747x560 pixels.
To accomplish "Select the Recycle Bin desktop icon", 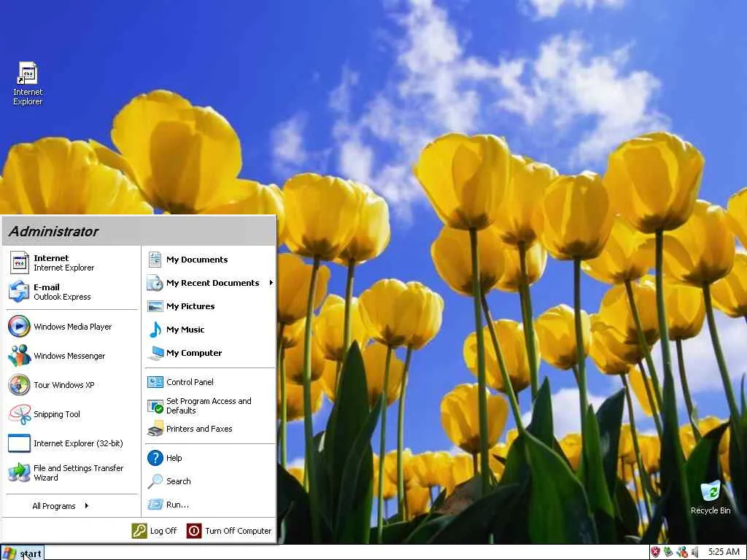I will point(711,497).
